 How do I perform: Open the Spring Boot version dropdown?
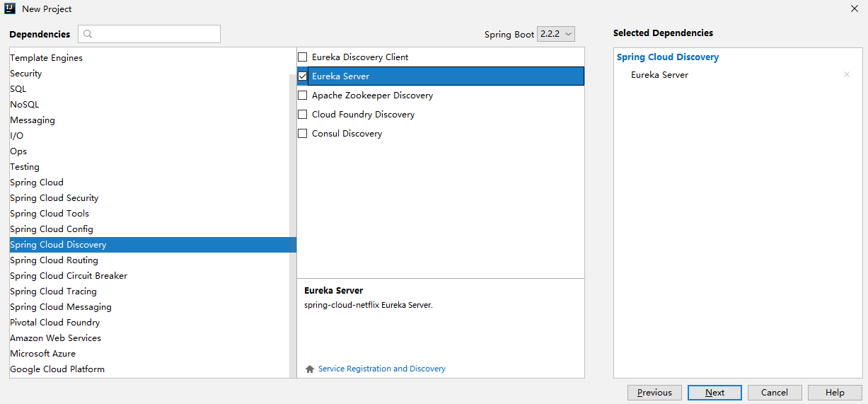pos(556,34)
